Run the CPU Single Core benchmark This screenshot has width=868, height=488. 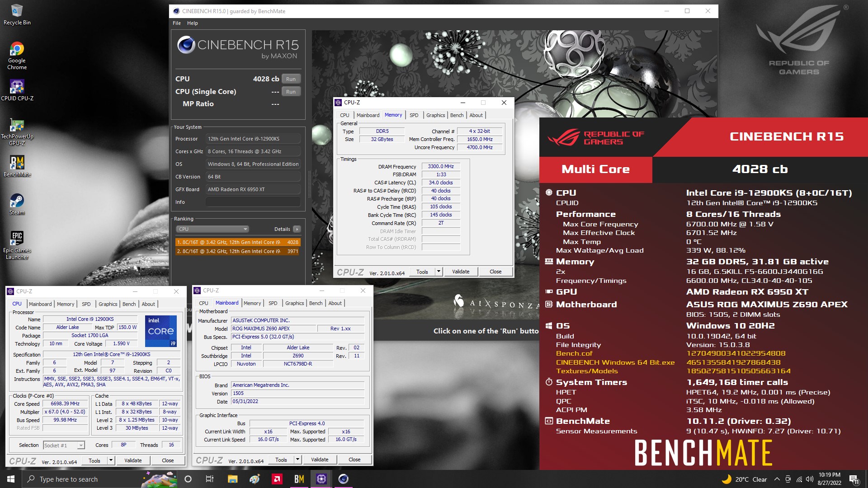pyautogui.click(x=291, y=92)
